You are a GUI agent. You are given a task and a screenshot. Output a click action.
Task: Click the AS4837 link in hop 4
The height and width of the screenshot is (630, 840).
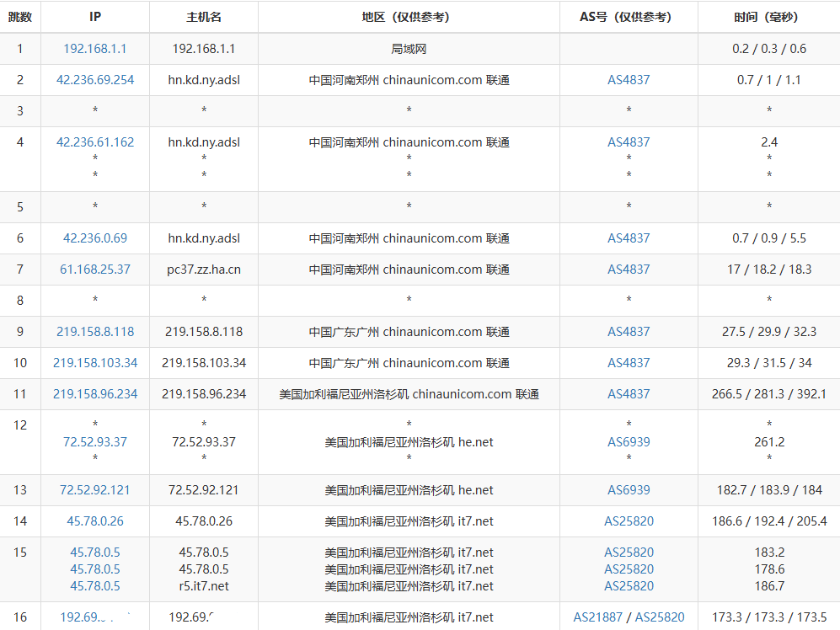[x=629, y=142]
